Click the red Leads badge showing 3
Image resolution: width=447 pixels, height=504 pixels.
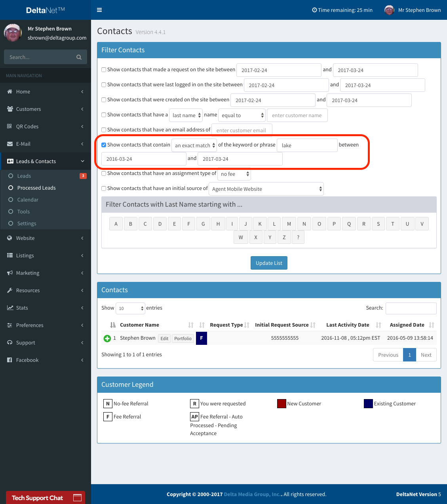coord(83,176)
